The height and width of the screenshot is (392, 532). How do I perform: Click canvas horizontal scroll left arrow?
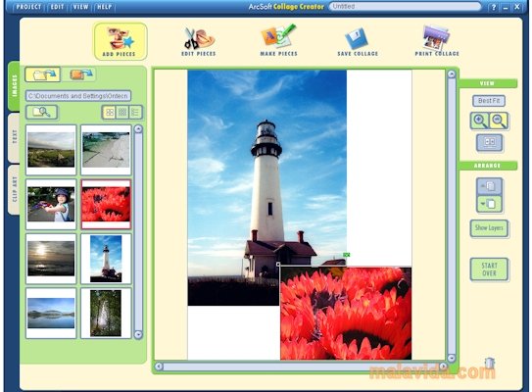[x=159, y=367]
